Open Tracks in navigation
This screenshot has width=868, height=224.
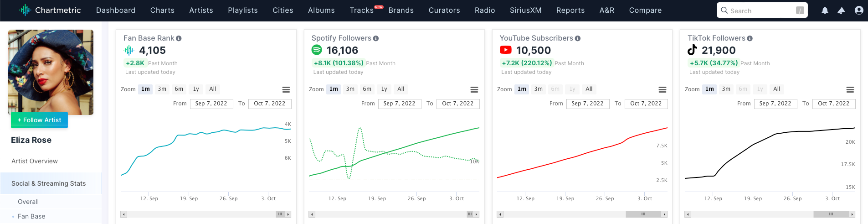362,10
